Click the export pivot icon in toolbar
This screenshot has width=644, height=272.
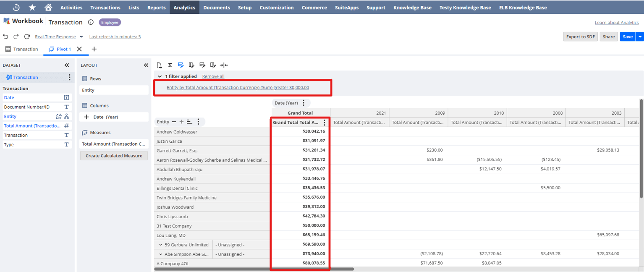160,65
